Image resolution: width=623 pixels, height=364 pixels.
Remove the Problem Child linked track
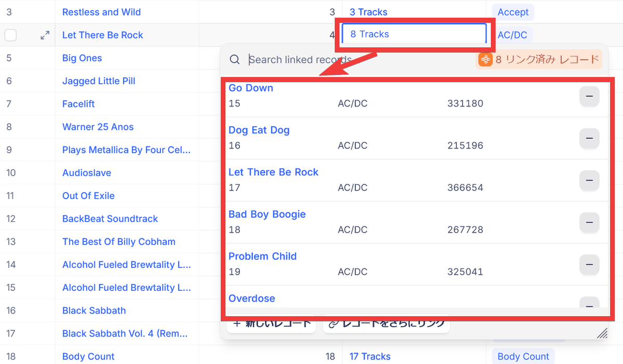click(589, 264)
